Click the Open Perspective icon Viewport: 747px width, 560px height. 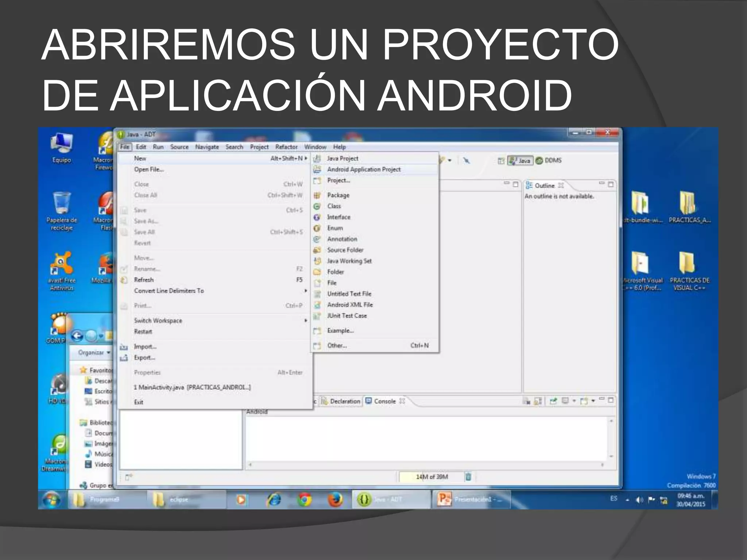point(501,161)
